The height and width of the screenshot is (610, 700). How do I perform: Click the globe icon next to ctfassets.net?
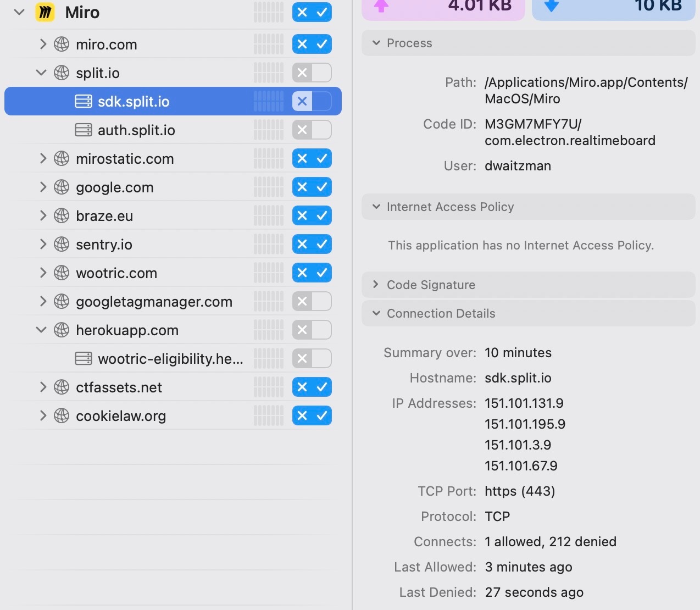tap(62, 387)
